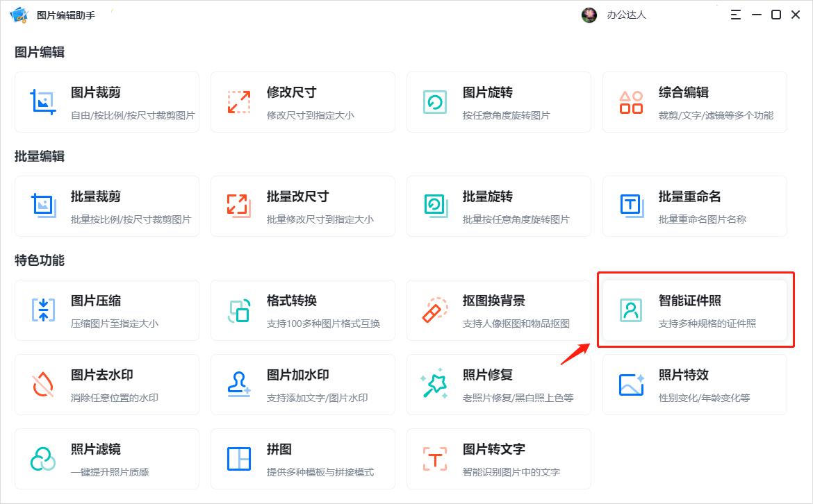813x504 pixels.
Task: Open the 图片旋转 rotation tool
Action: click(x=499, y=101)
